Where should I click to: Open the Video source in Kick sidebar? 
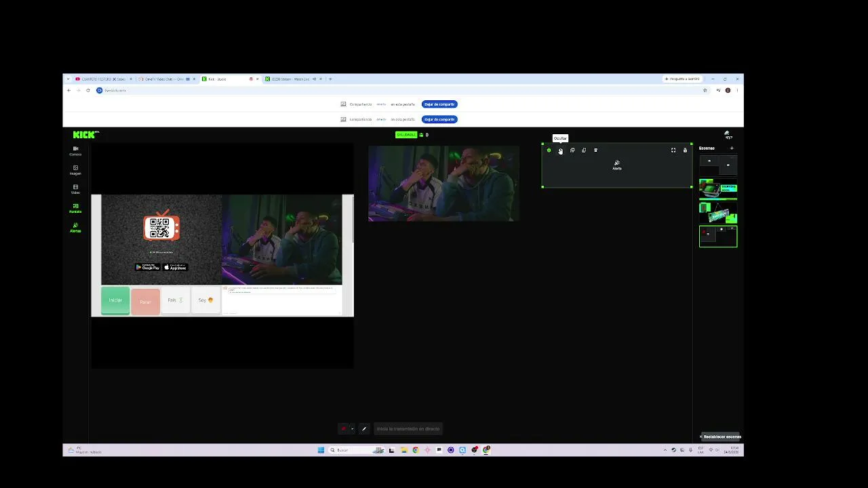pyautogui.click(x=75, y=189)
